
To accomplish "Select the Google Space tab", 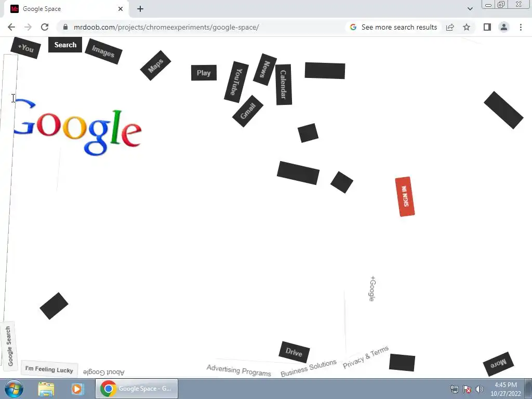I will click(x=66, y=9).
